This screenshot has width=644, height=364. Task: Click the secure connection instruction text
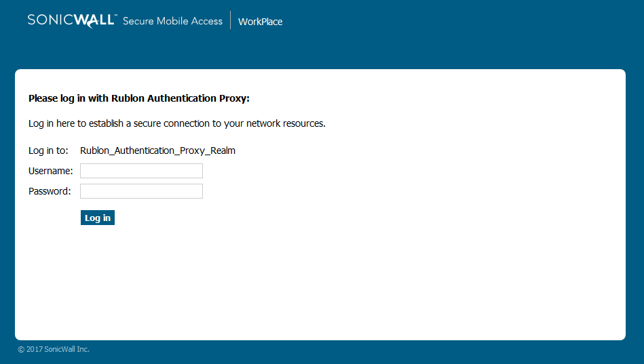point(176,123)
